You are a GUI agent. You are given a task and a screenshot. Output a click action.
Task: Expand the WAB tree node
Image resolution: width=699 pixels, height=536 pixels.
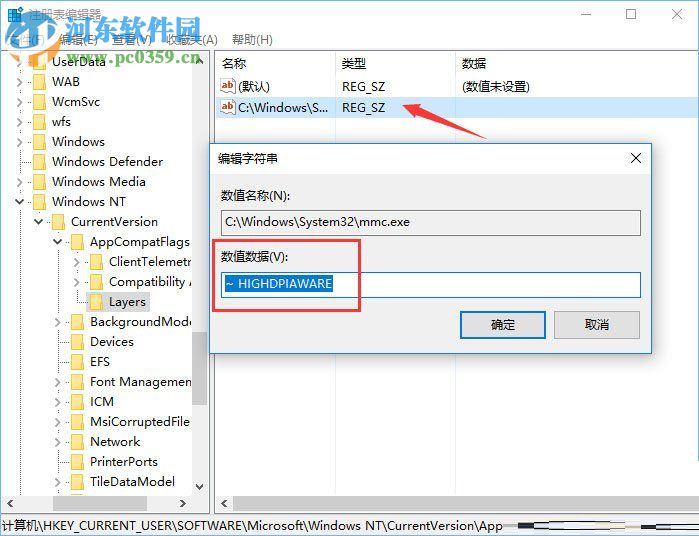pyautogui.click(x=19, y=82)
